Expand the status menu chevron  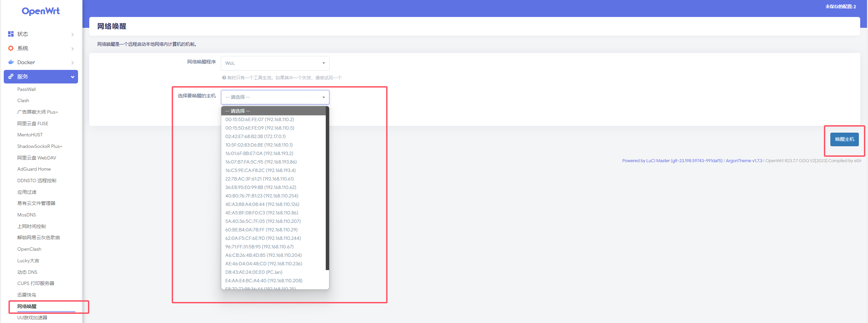tap(72, 34)
